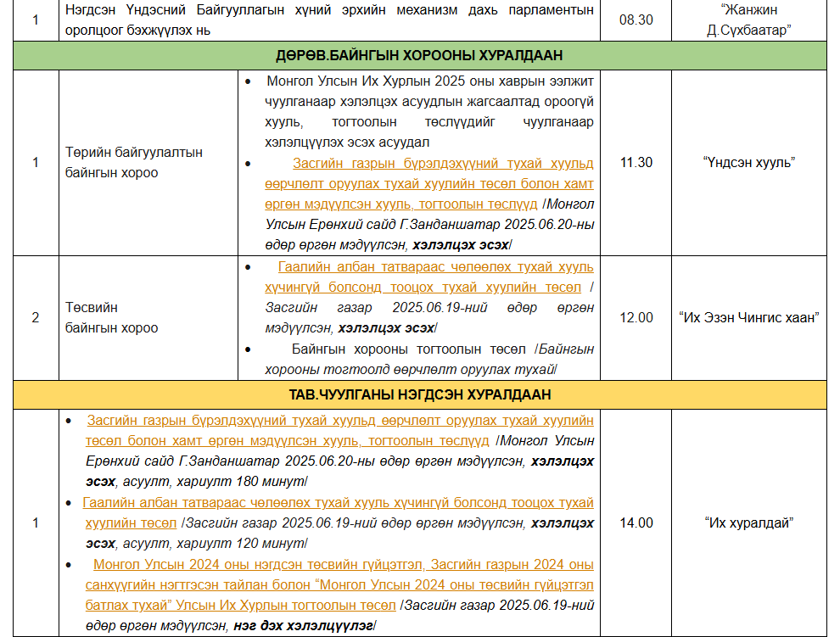Open the Гаалийн албан татвараас link in Төсвийн байнгын хороо row

pos(435,267)
